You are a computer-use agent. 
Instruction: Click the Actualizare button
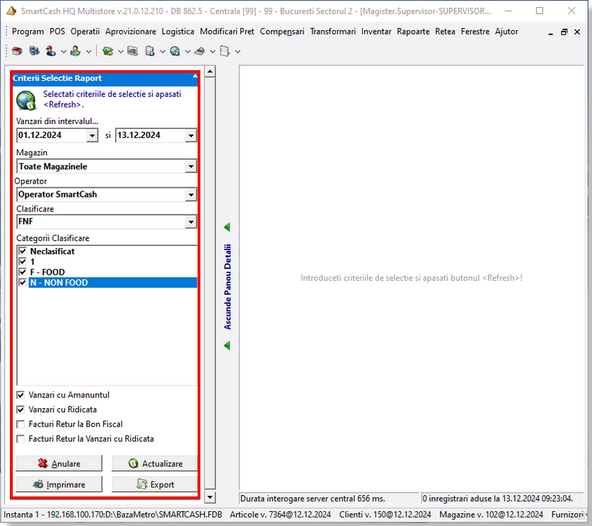point(154,463)
